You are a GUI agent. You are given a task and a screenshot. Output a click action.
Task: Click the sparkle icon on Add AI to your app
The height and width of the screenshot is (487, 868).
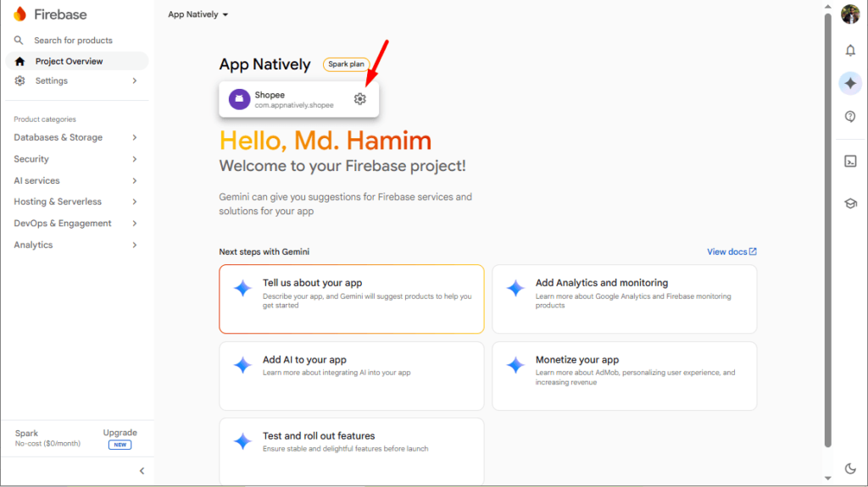[242, 365]
